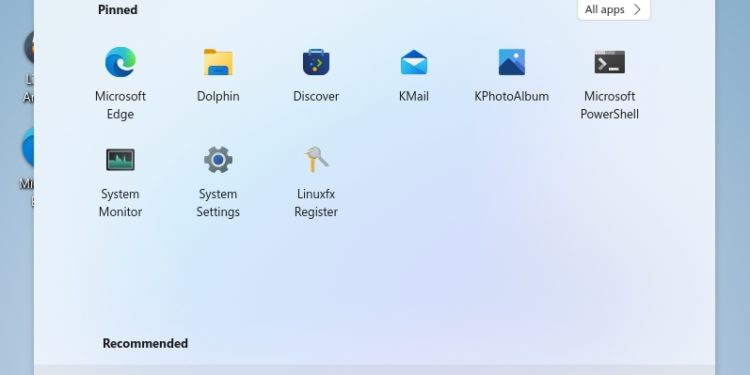Click the Pinned section heading
The width and height of the screenshot is (750, 375).
(x=118, y=10)
